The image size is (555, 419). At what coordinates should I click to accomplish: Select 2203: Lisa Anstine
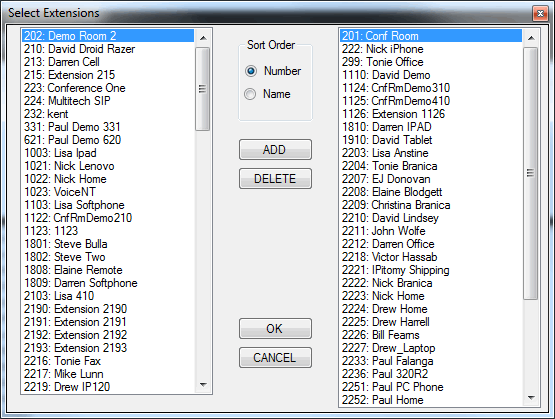pyautogui.click(x=431, y=153)
